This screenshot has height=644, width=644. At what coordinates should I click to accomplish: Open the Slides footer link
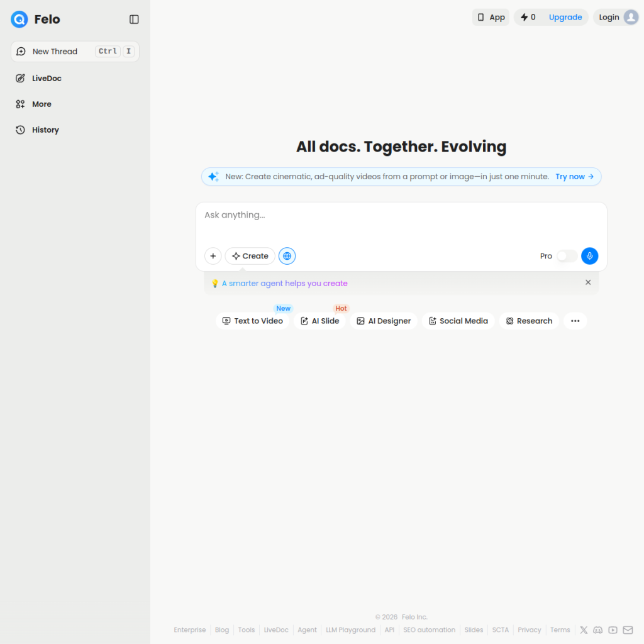click(x=474, y=630)
